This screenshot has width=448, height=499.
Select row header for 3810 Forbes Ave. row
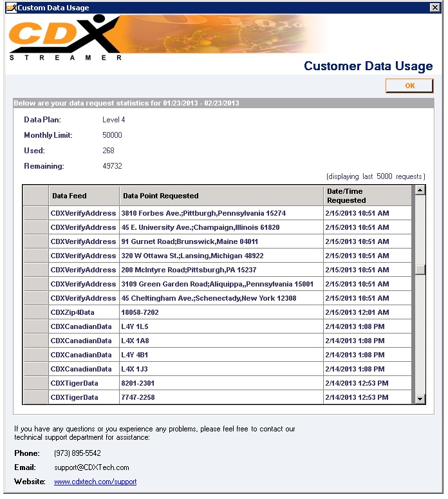36,213
